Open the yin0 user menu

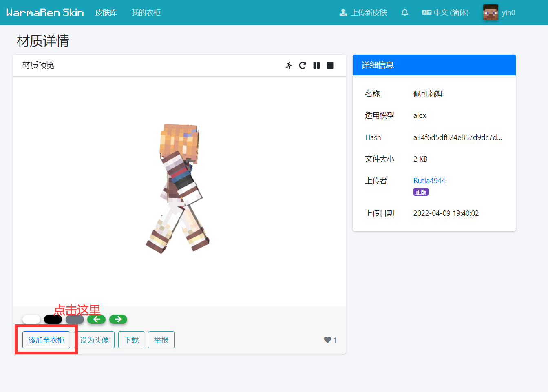pyautogui.click(x=499, y=13)
